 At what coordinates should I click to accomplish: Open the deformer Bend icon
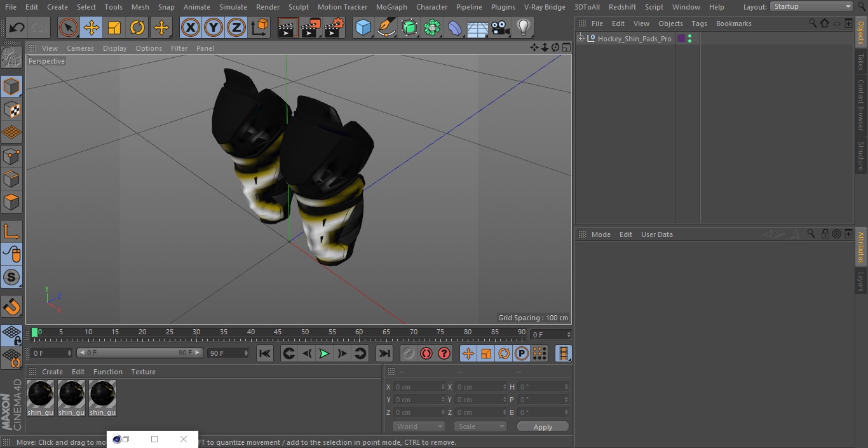[455, 27]
